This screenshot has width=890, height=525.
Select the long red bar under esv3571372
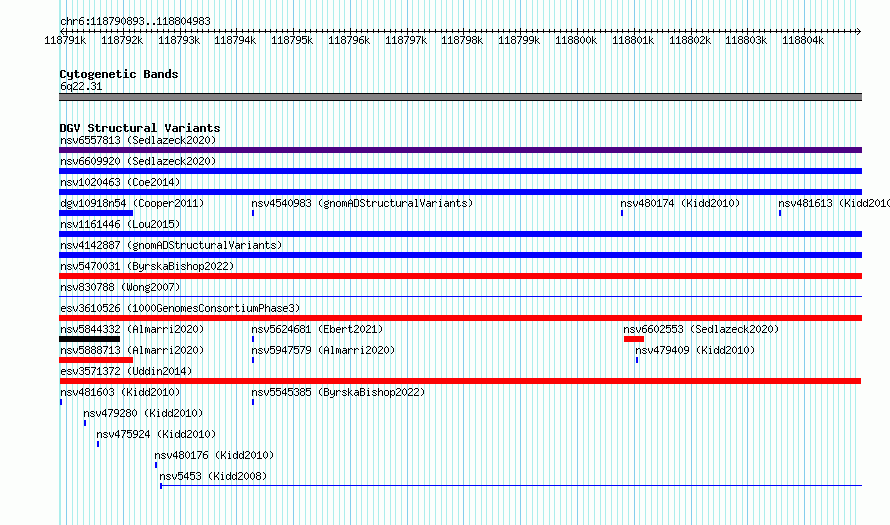(460, 381)
